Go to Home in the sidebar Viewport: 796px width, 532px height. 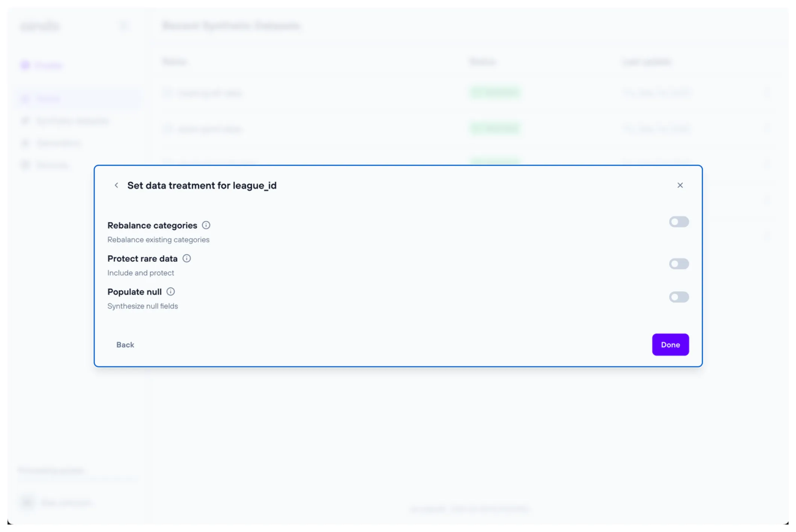(x=47, y=99)
